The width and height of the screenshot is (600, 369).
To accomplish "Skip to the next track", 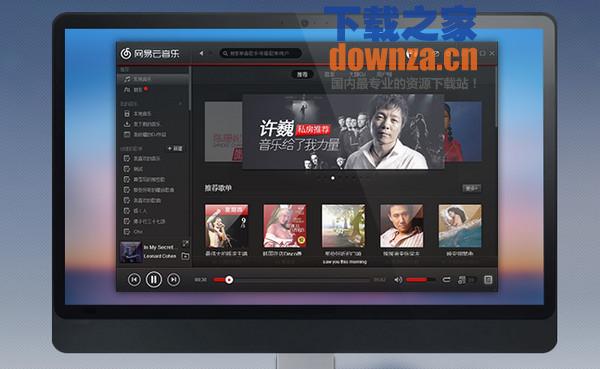I will coord(173,280).
